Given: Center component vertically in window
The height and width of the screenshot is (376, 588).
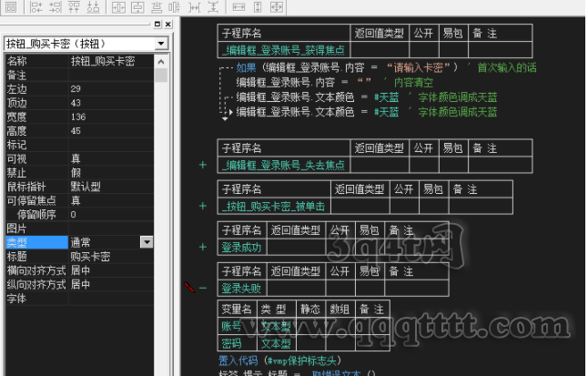Looking at the screenshot, I should 137,6.
